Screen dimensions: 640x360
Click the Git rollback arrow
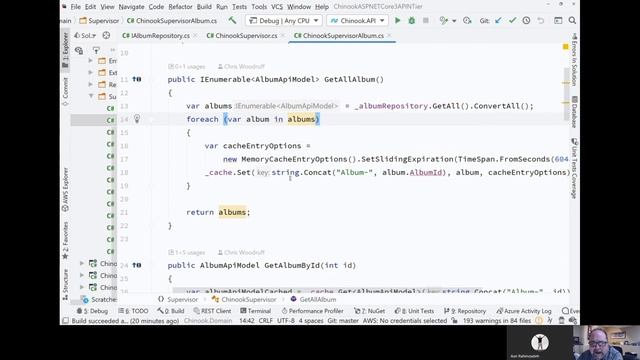click(541, 20)
